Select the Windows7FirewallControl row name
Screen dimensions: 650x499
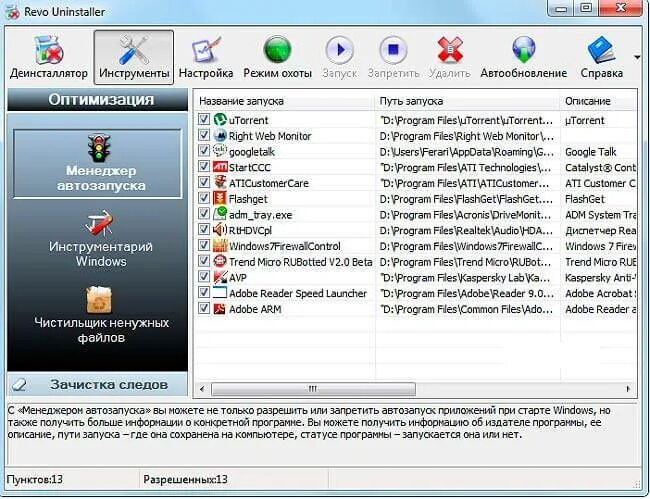284,246
